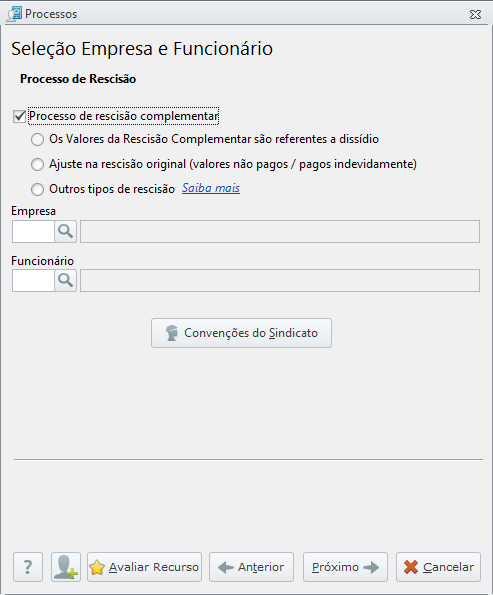Click the Empresa name display field
This screenshot has height=595, width=493.
(280, 231)
